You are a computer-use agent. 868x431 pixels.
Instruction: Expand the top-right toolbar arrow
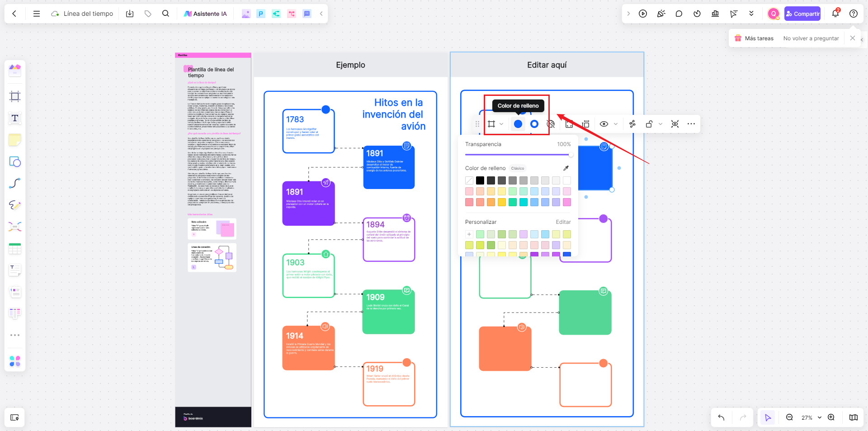(628, 14)
